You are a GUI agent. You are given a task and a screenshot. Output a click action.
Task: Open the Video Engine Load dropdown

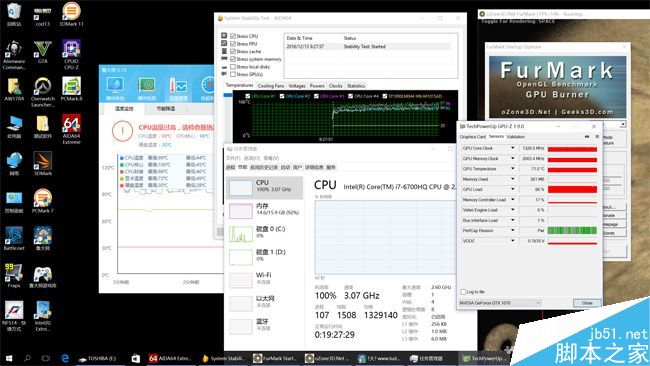pyautogui.click(x=512, y=210)
